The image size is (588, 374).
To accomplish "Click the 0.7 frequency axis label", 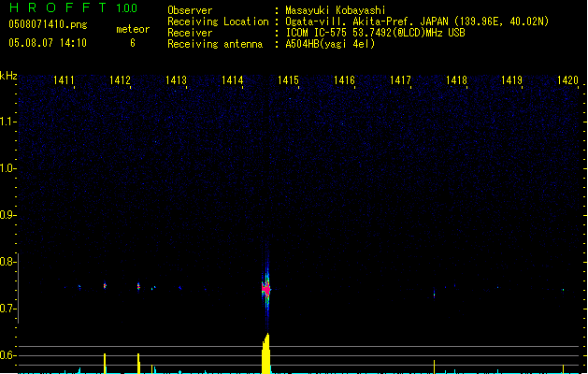I will 8,309.
